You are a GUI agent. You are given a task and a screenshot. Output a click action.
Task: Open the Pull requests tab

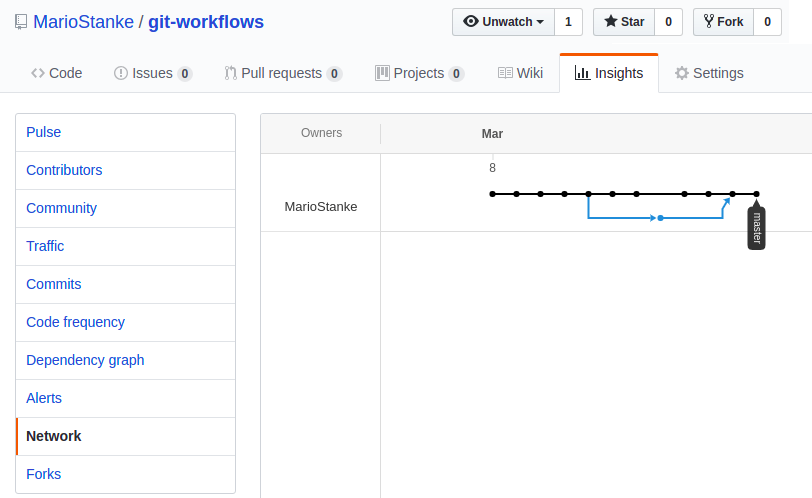[x=283, y=73]
